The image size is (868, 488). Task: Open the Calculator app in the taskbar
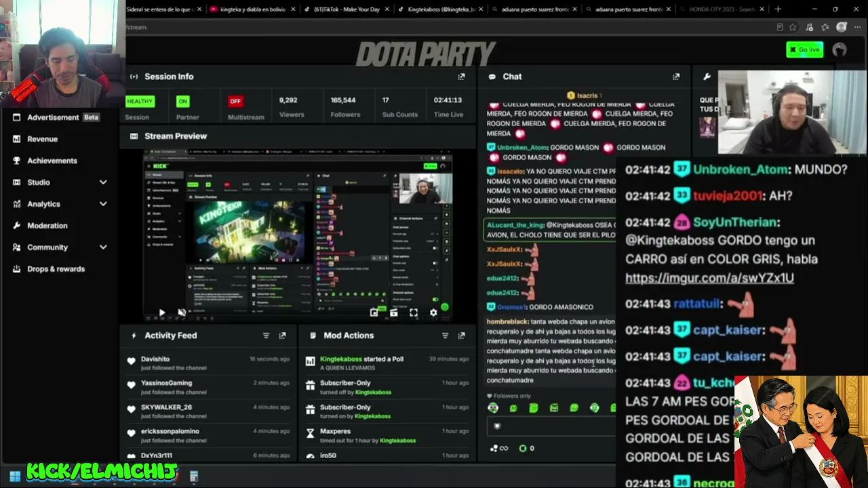[x=194, y=476]
